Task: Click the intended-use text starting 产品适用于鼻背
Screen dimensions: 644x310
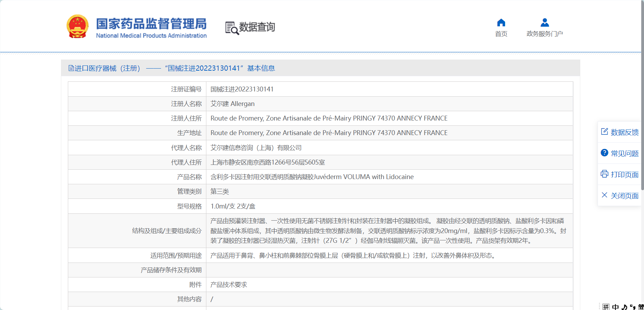Action: click(x=354, y=256)
